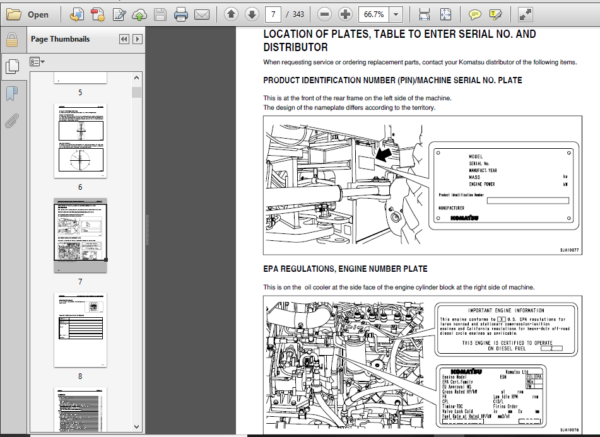The image size is (600, 437).
Task: Click the heading EPA REGULATIONS, ENGINE NUMBER PLATE
Action: click(345, 269)
